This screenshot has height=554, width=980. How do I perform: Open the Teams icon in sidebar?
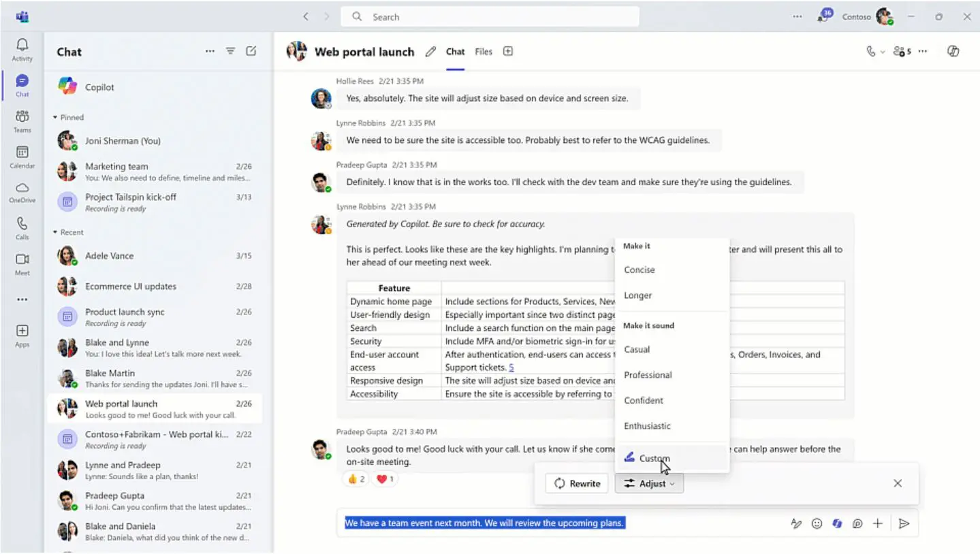[22, 116]
